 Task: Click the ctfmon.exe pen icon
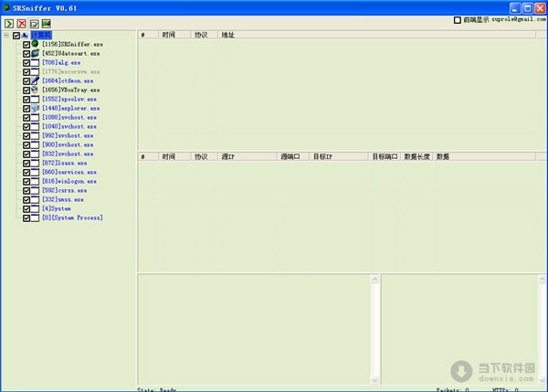pyautogui.click(x=35, y=80)
